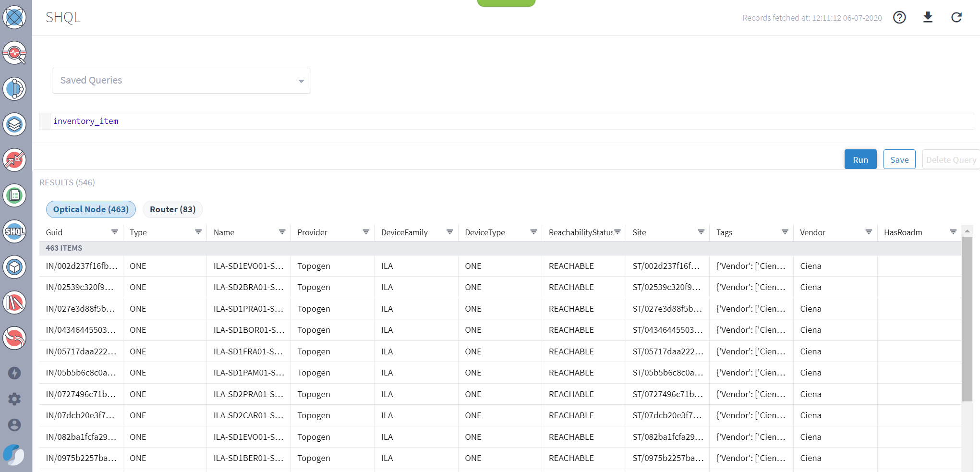Open the SHQL tool in the sidebar
The height and width of the screenshot is (472, 980).
[x=14, y=231]
